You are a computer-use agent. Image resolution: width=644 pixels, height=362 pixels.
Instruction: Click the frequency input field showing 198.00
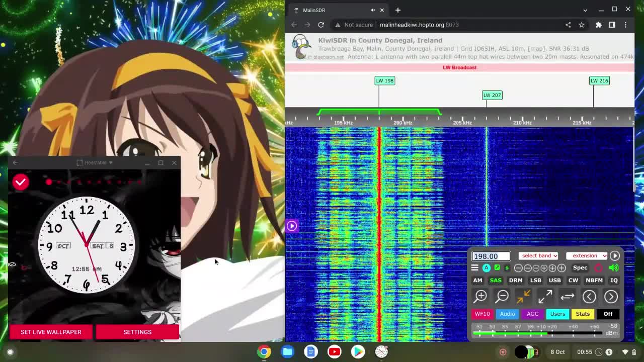click(491, 256)
